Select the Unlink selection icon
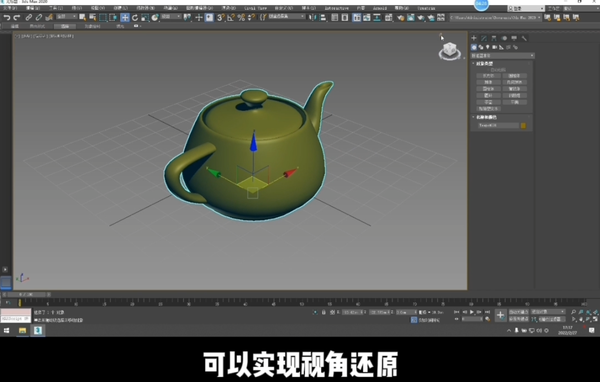This screenshot has height=382, width=600. click(x=39, y=17)
